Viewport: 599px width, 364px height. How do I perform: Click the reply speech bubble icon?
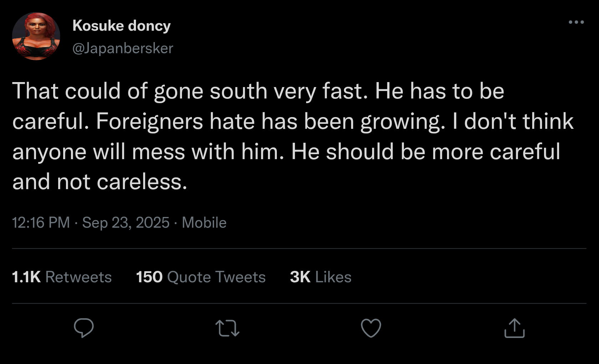click(84, 328)
